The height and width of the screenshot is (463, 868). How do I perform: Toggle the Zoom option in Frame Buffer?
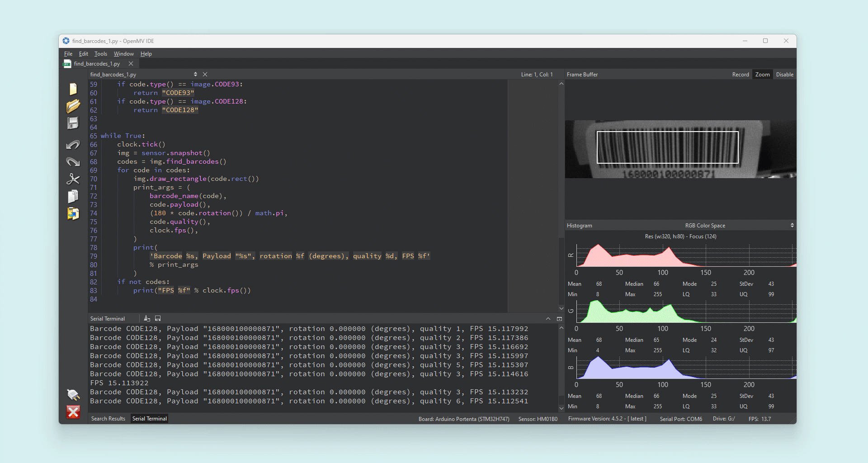pos(763,74)
